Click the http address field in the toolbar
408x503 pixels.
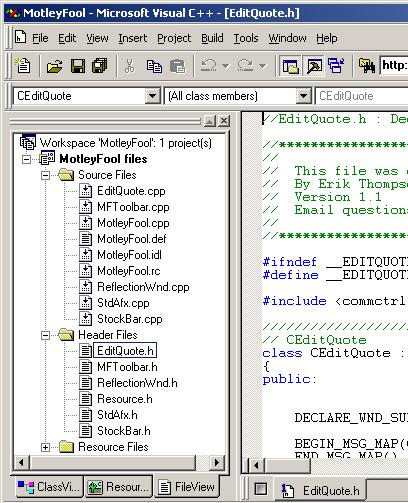tap(394, 66)
